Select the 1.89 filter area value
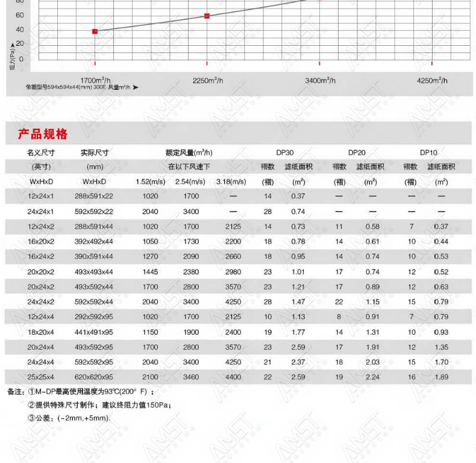 [x=442, y=377]
